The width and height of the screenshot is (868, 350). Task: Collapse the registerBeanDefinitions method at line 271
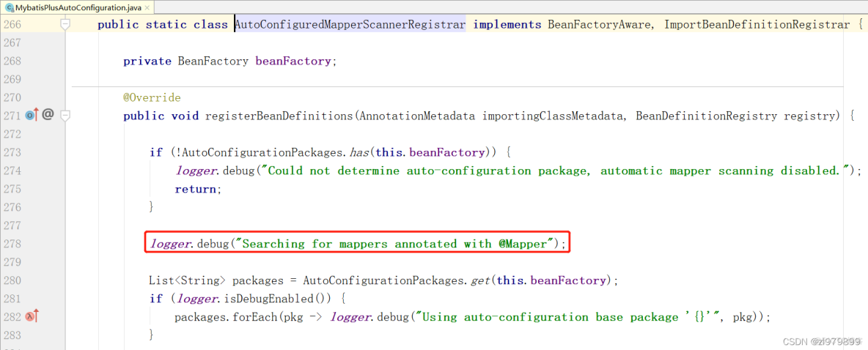click(x=65, y=116)
